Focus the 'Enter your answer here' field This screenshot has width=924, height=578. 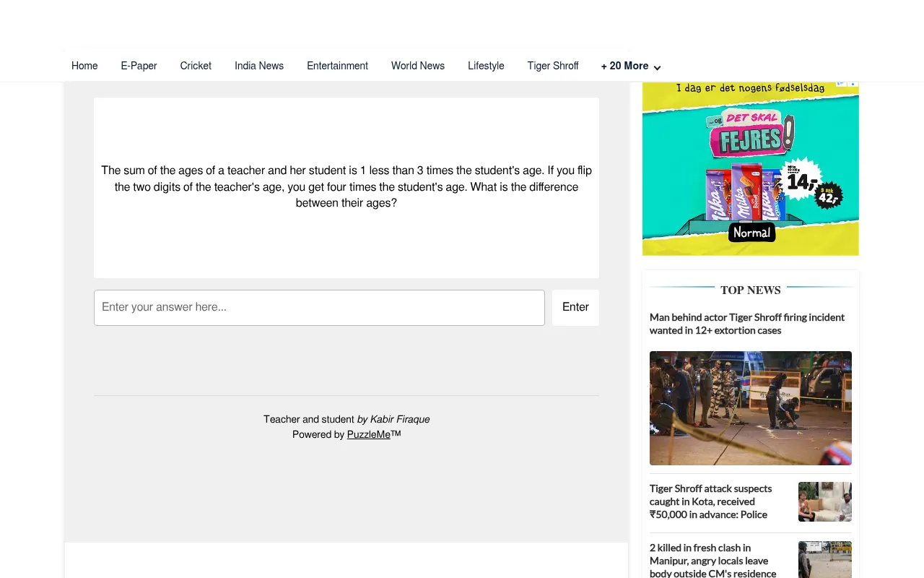tap(319, 308)
